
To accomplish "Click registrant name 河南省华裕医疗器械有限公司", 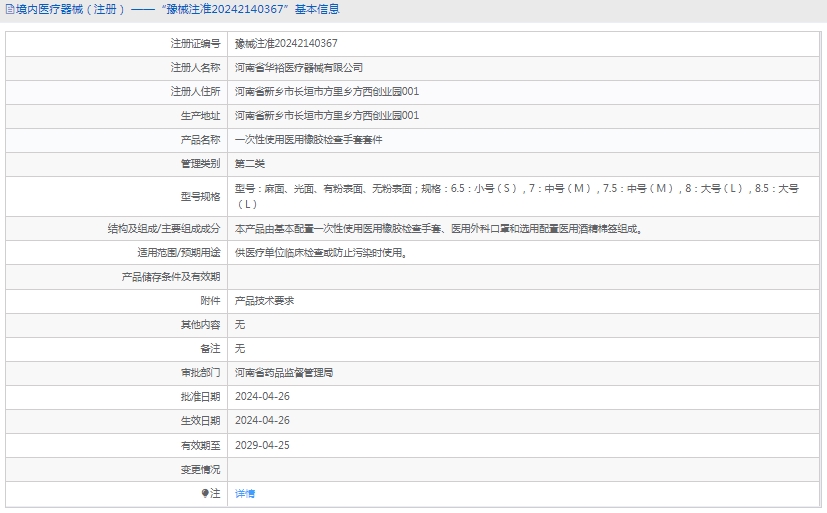I will click(x=298, y=67).
